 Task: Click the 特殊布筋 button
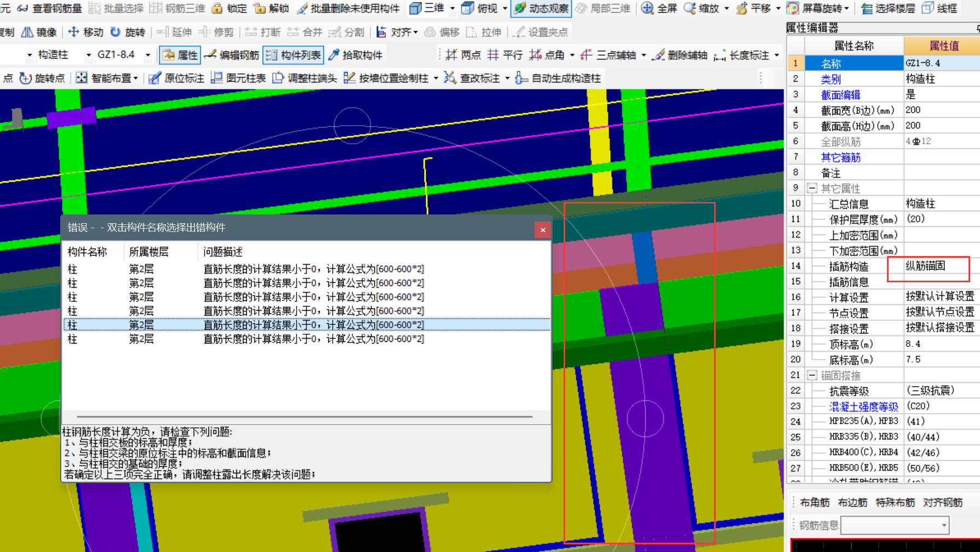(x=895, y=502)
